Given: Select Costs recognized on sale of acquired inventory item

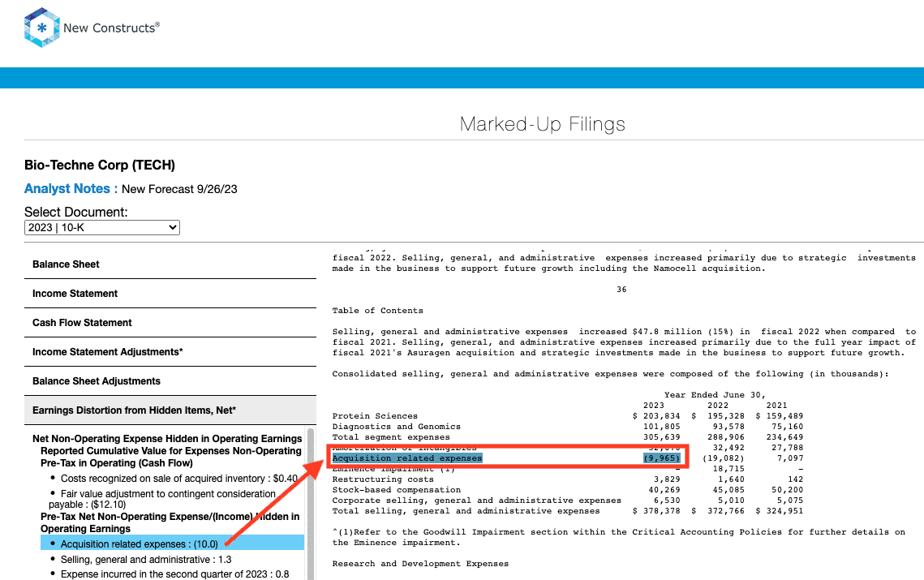Looking at the screenshot, I should pyautogui.click(x=178, y=479).
